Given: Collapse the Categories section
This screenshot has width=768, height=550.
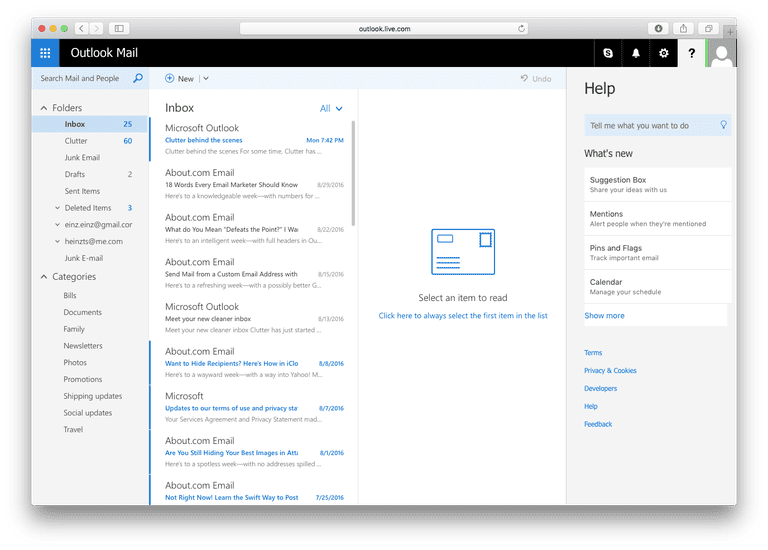Looking at the screenshot, I should tap(44, 277).
